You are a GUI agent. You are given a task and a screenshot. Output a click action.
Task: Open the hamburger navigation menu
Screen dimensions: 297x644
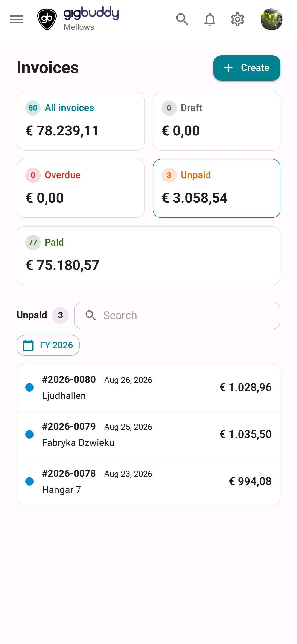pyautogui.click(x=17, y=19)
